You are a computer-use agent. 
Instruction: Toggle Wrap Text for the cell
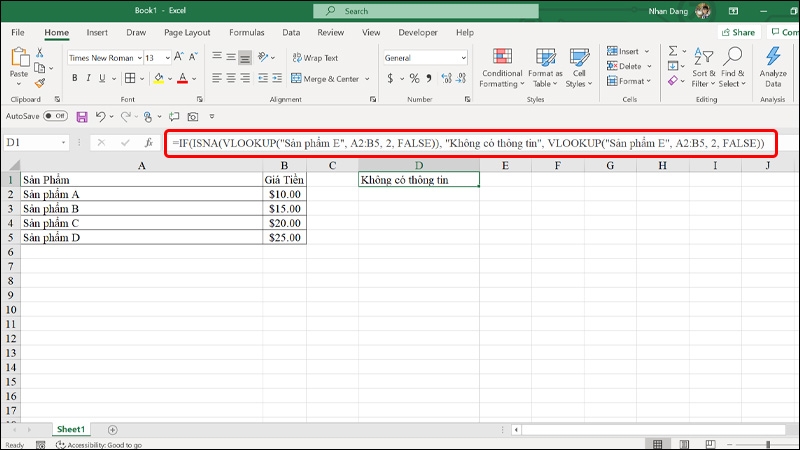tap(313, 58)
